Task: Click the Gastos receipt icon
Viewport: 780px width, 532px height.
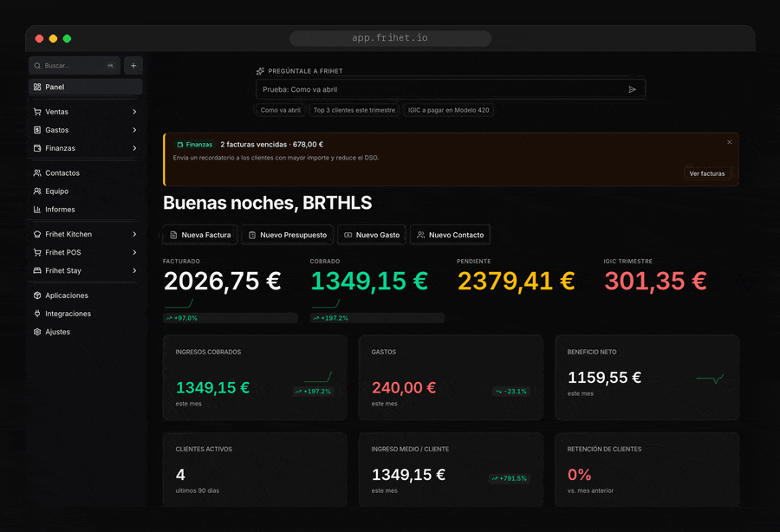Action: [37, 130]
